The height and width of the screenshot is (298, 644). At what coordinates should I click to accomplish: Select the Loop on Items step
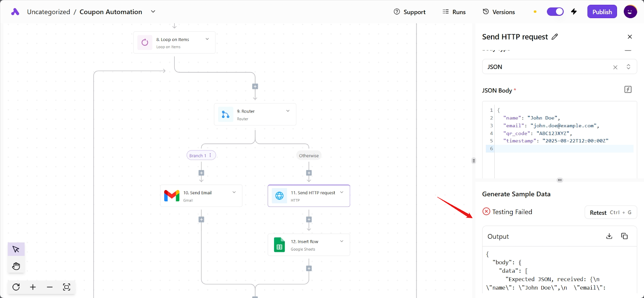(x=174, y=43)
